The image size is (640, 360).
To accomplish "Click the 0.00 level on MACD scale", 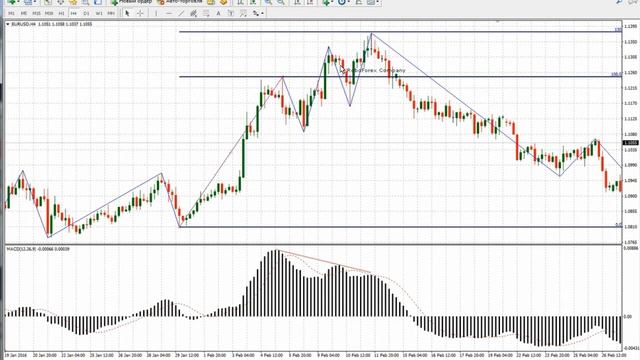I will pos(628,317).
